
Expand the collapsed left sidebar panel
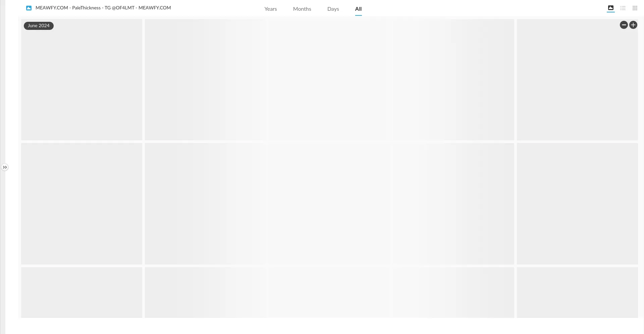pyautogui.click(x=5, y=167)
